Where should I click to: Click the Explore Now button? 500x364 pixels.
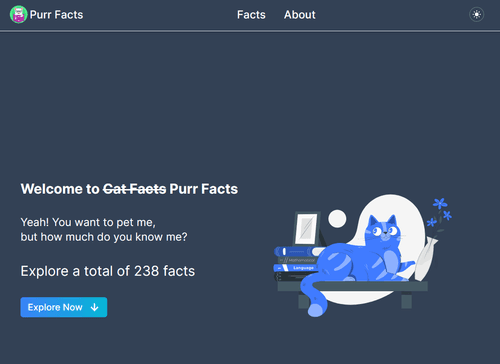point(64,307)
